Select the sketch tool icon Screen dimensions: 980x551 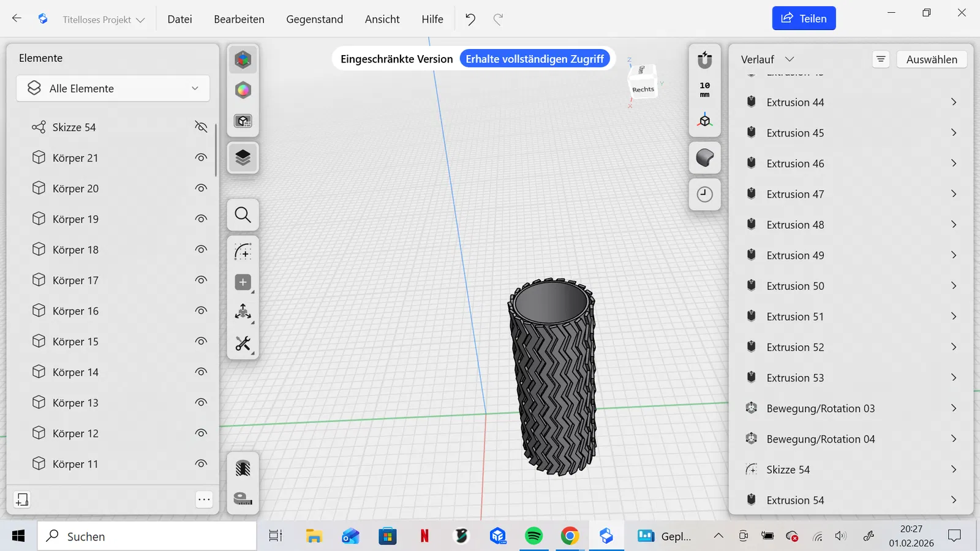pyautogui.click(x=243, y=252)
